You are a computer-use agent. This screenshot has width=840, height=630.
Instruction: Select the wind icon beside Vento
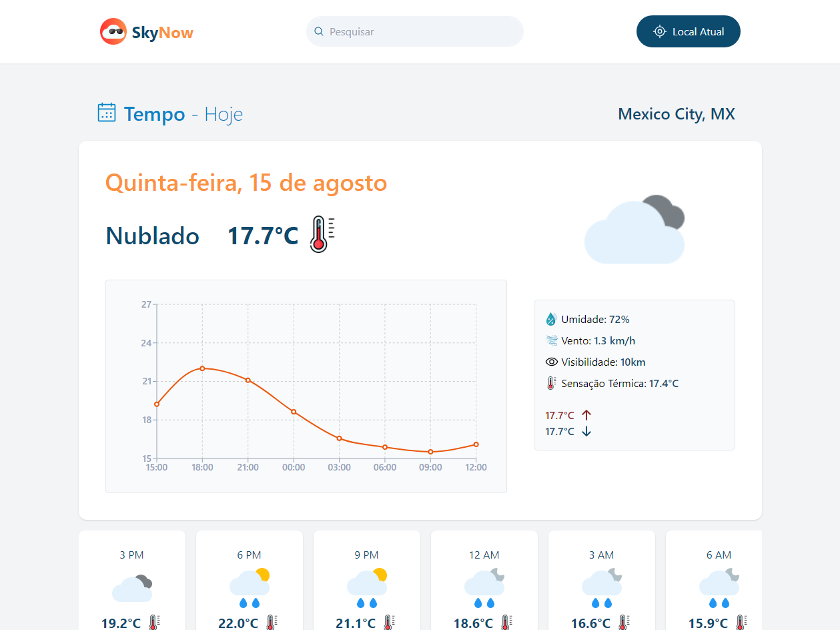point(551,340)
